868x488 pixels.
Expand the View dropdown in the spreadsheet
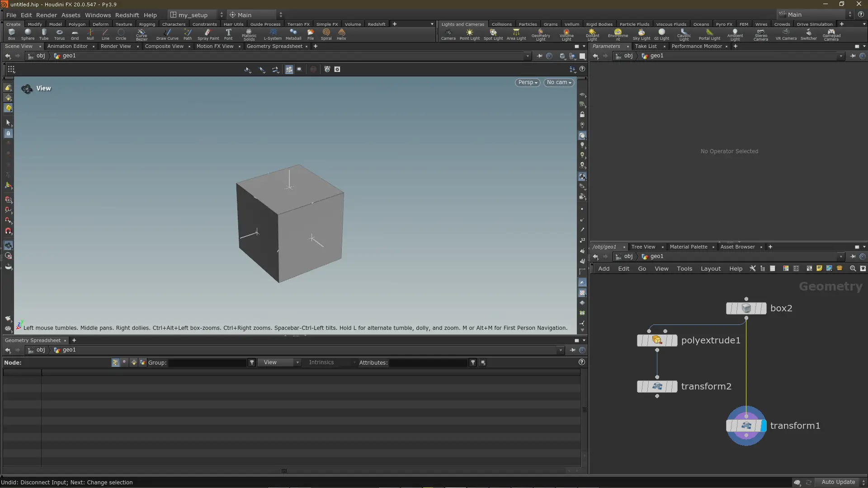[x=279, y=362]
